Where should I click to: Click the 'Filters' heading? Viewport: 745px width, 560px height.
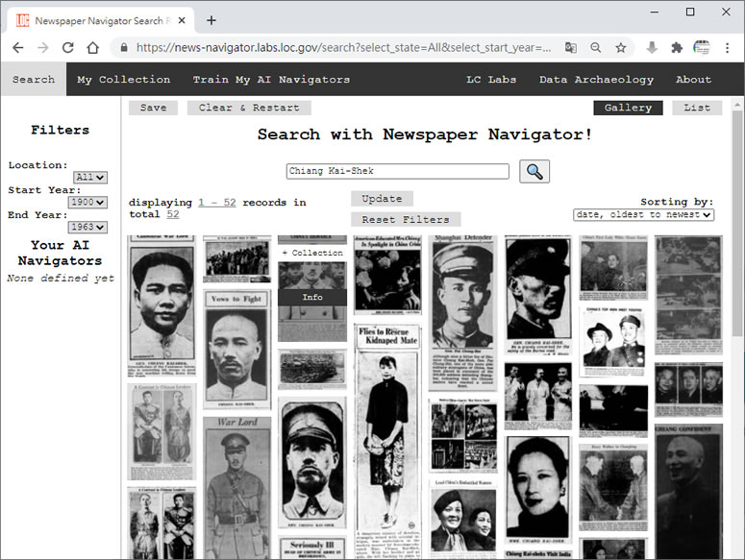click(60, 130)
